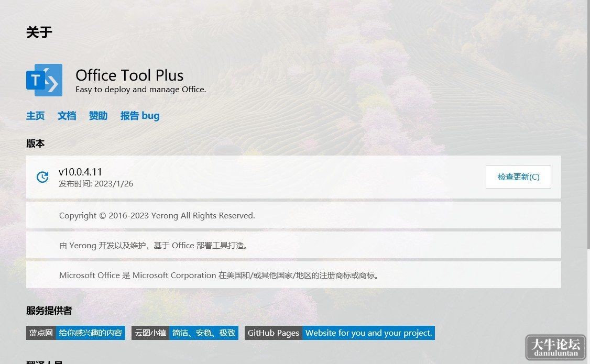Click the 服务提供者 section heading
This screenshot has height=364, width=590.
click(49, 311)
